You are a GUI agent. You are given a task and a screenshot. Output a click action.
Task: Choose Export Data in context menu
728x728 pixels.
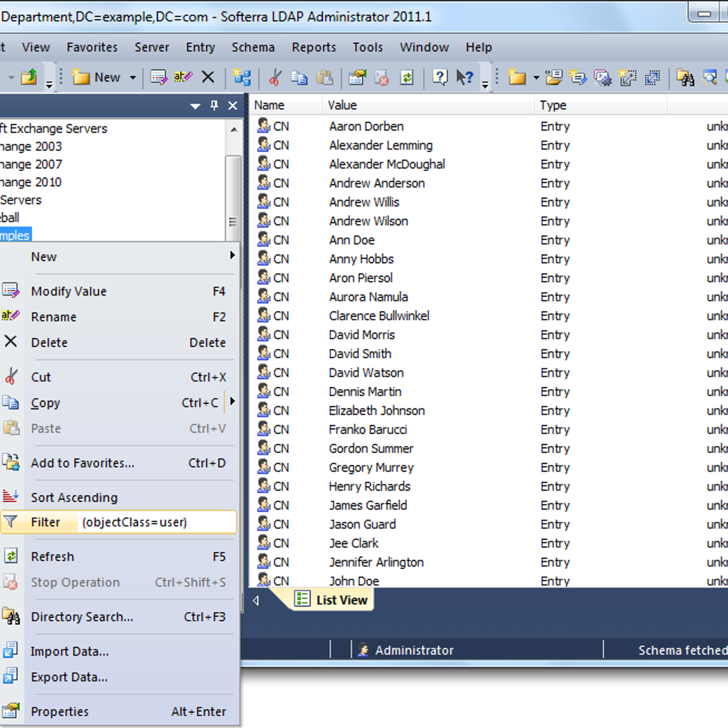click(119, 677)
